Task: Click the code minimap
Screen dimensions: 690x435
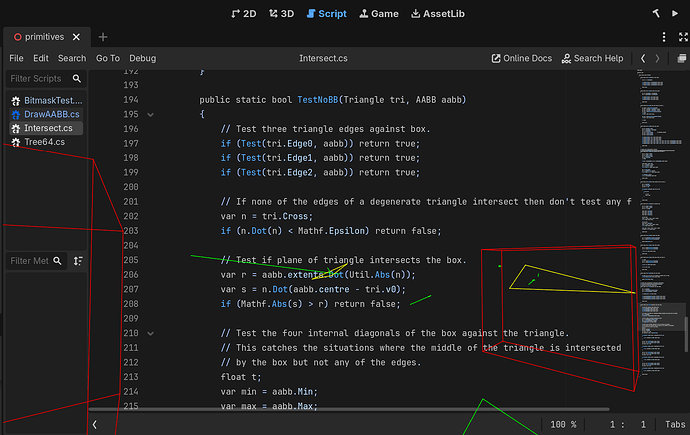Action: point(662,224)
